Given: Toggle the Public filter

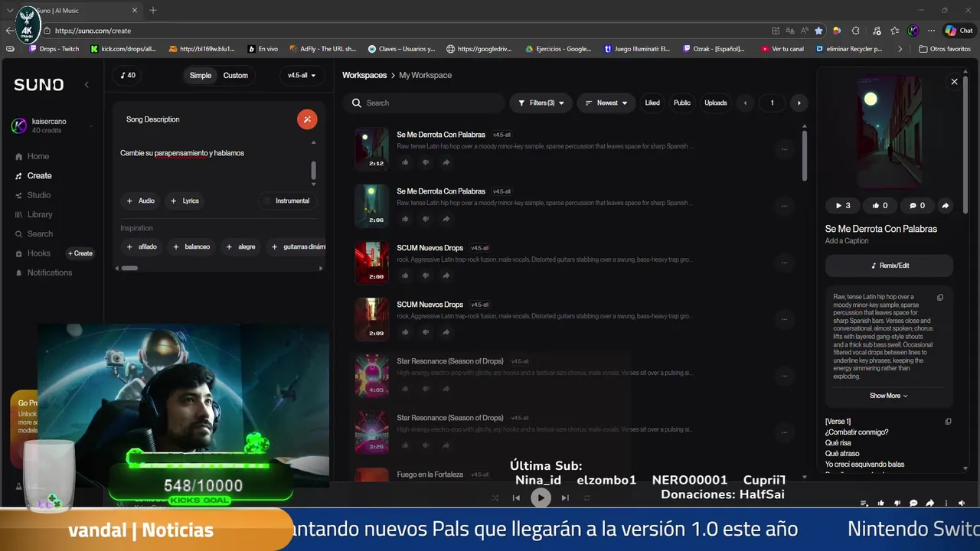Looking at the screenshot, I should point(682,103).
